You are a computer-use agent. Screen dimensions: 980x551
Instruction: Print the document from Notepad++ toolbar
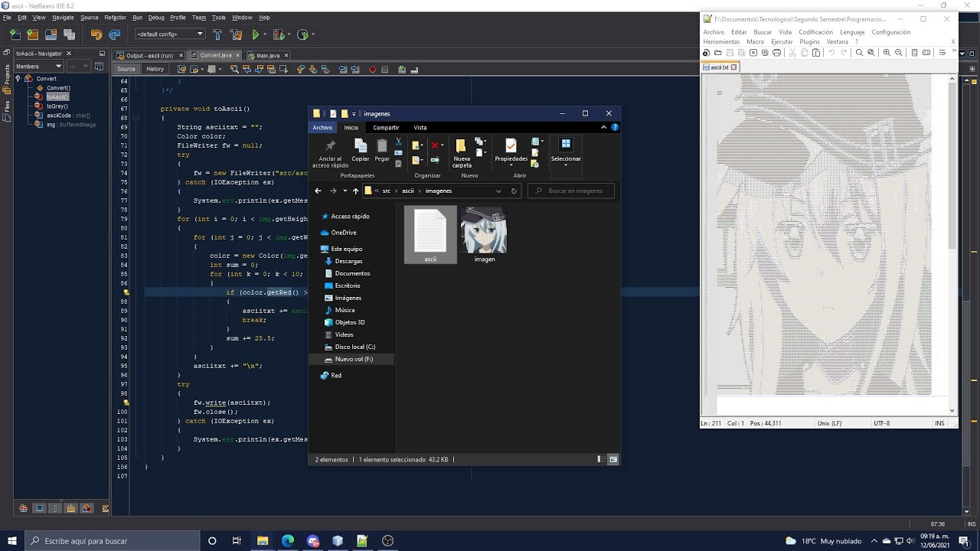click(x=776, y=53)
